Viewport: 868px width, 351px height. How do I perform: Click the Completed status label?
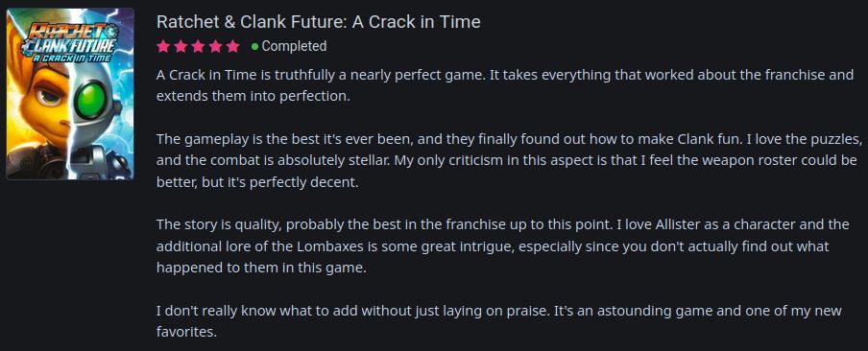pyautogui.click(x=294, y=46)
